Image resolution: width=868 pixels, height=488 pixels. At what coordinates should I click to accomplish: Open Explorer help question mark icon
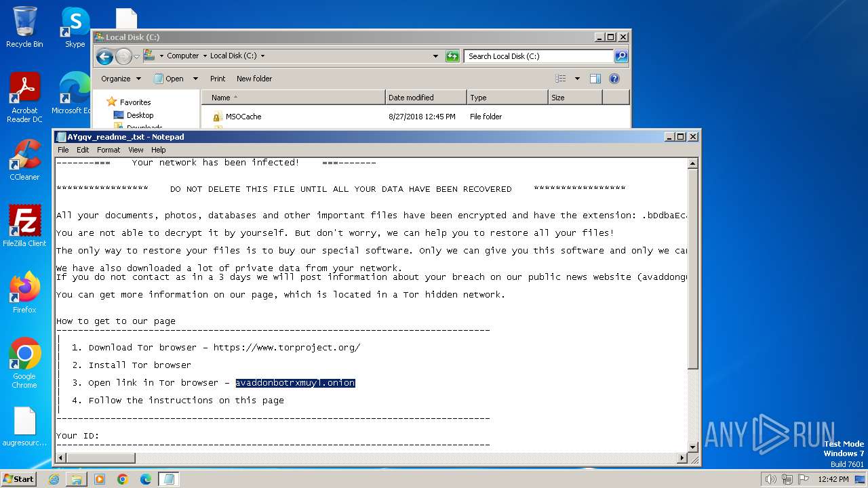point(614,79)
